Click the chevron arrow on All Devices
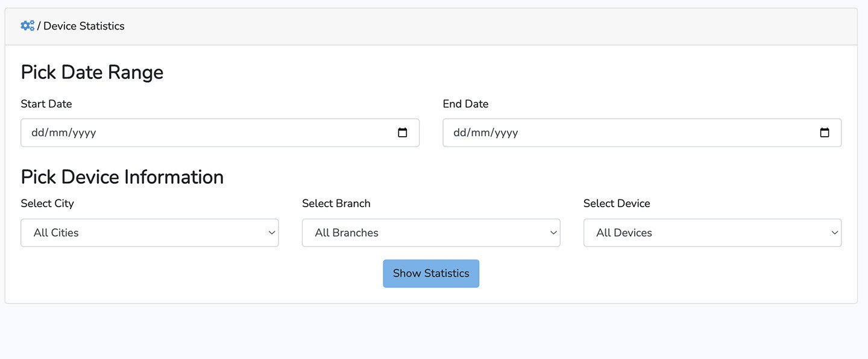The width and height of the screenshot is (868, 359). (x=835, y=233)
